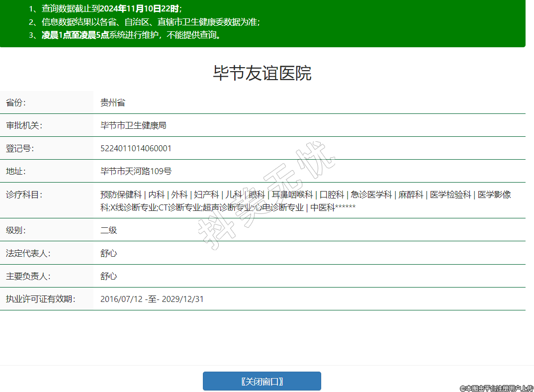The width and height of the screenshot is (534, 392).
Task: Click the 凌晨1点至凌晨5点 maintenance notice line
Action: (124, 35)
